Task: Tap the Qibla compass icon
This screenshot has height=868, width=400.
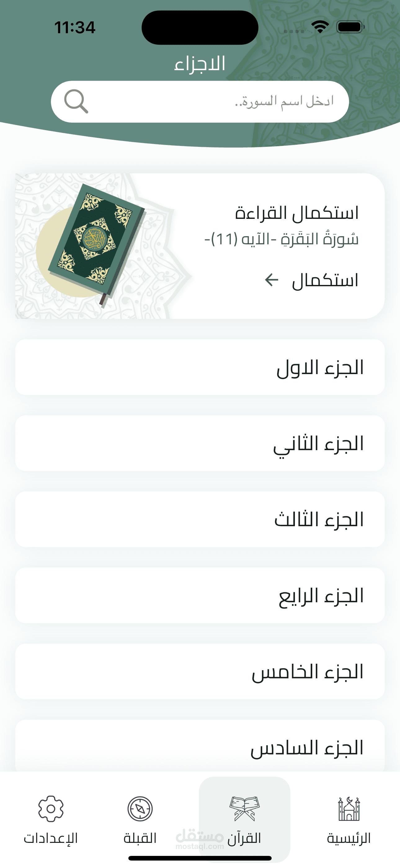Action: 140,808
